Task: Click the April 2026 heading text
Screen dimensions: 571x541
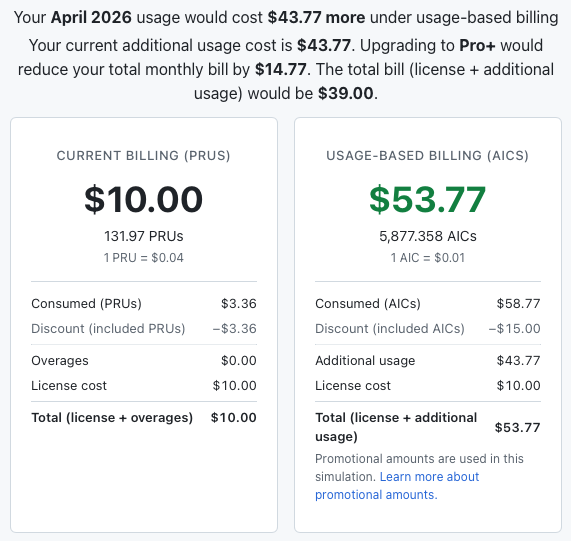Action: point(91,17)
